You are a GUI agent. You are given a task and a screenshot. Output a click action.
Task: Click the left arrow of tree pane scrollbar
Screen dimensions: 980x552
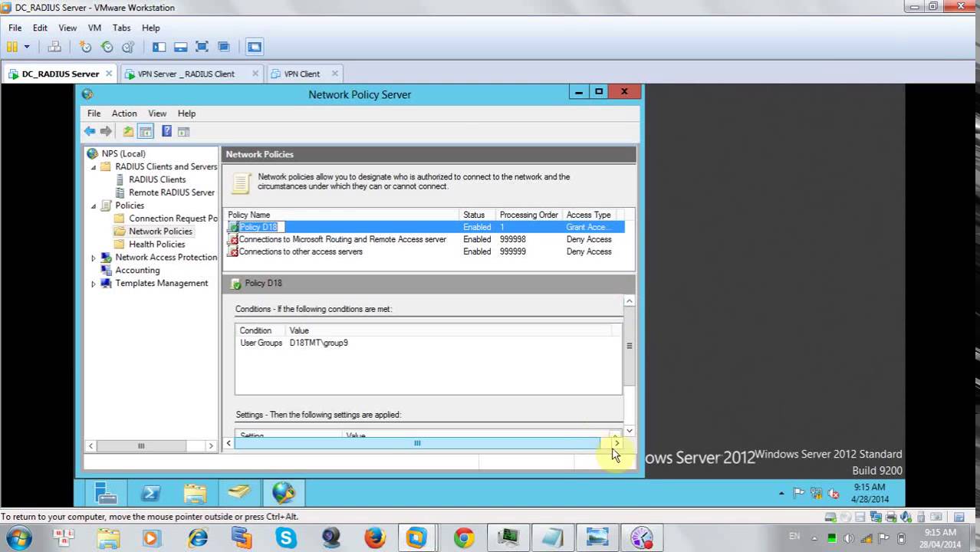click(90, 445)
